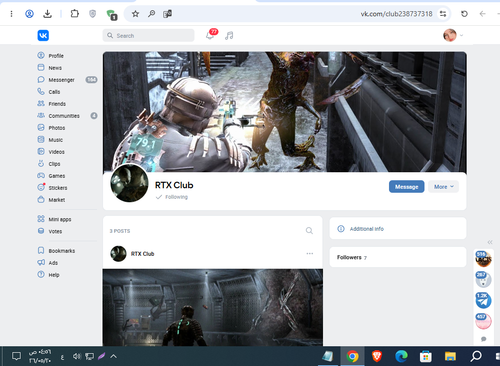
Task: Select the Stickers sidebar icon
Action: (x=41, y=187)
